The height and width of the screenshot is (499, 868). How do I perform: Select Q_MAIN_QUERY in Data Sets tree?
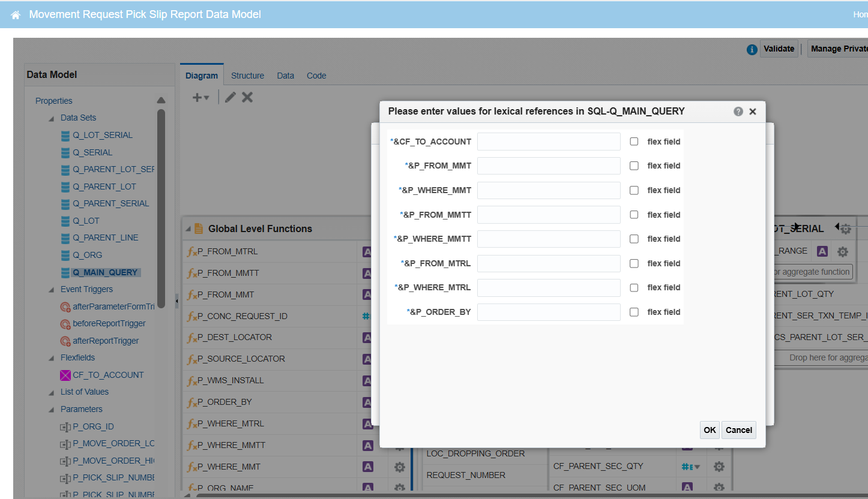pos(105,272)
